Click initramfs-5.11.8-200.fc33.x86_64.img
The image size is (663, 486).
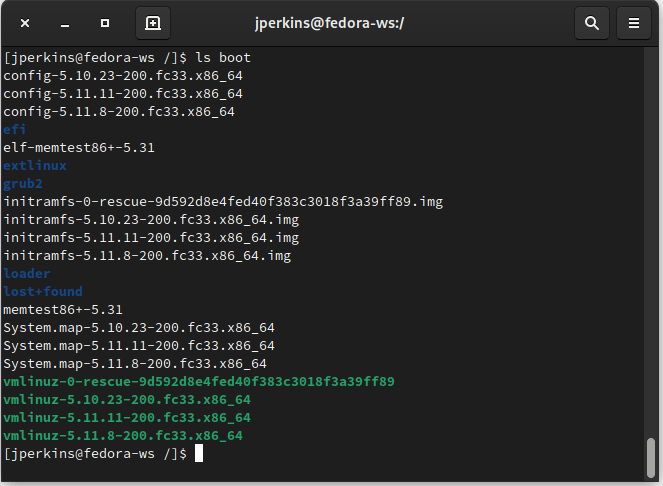147,255
